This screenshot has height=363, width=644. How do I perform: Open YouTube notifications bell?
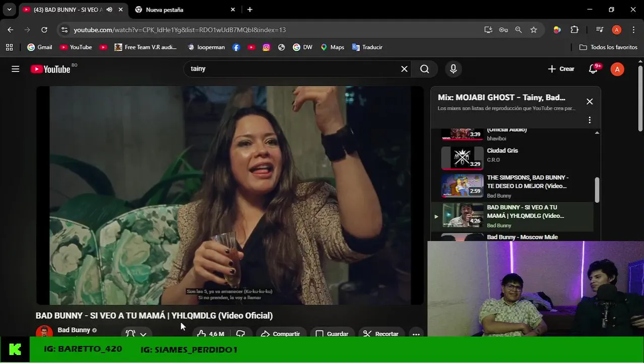[594, 69]
